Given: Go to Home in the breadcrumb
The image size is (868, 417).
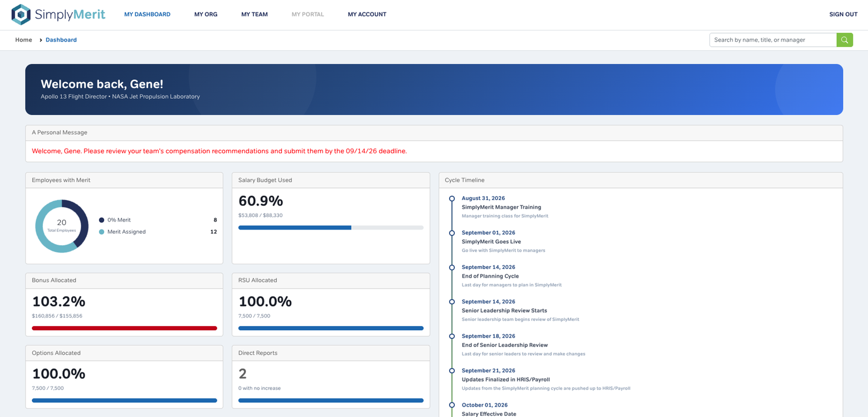Looking at the screenshot, I should pos(24,40).
